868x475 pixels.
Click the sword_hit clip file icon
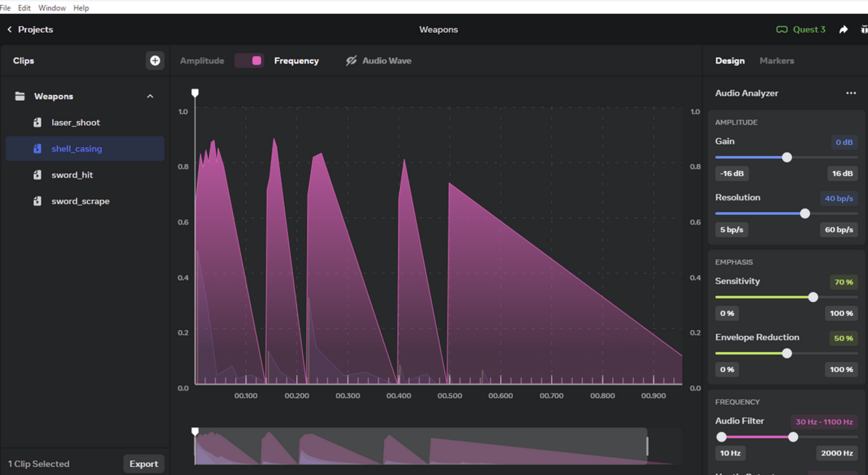pos(37,175)
